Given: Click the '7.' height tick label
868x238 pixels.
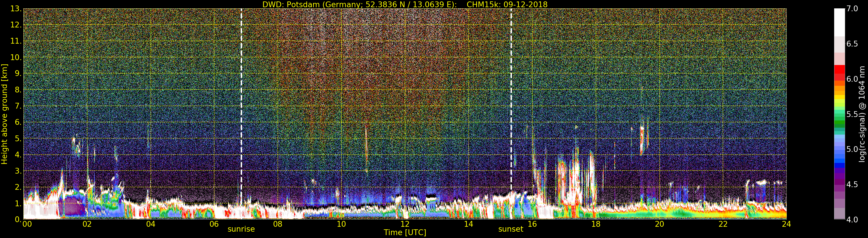Looking at the screenshot, I should point(18,106).
